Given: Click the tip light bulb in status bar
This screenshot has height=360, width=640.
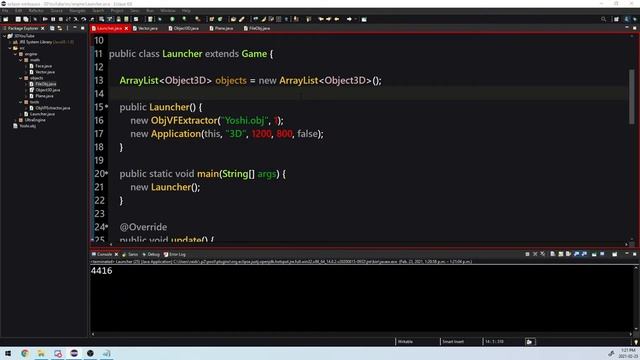Looking at the screenshot, I should pos(636,342).
